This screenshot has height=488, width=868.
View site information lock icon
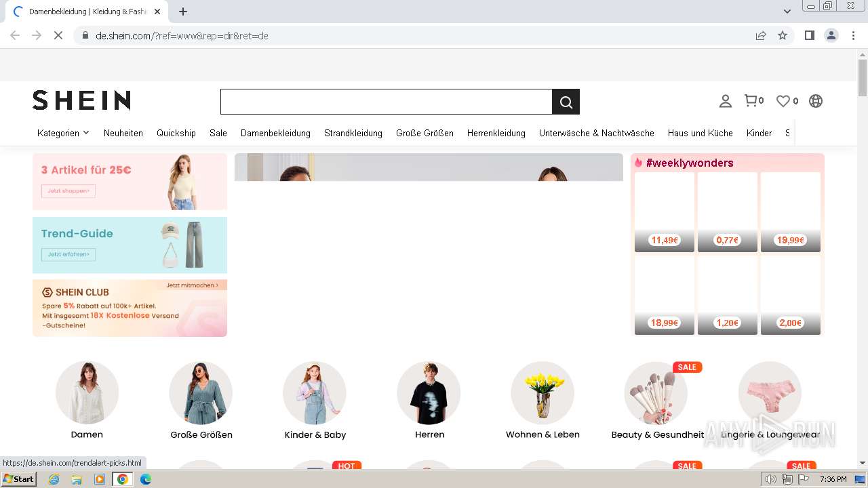(x=85, y=35)
